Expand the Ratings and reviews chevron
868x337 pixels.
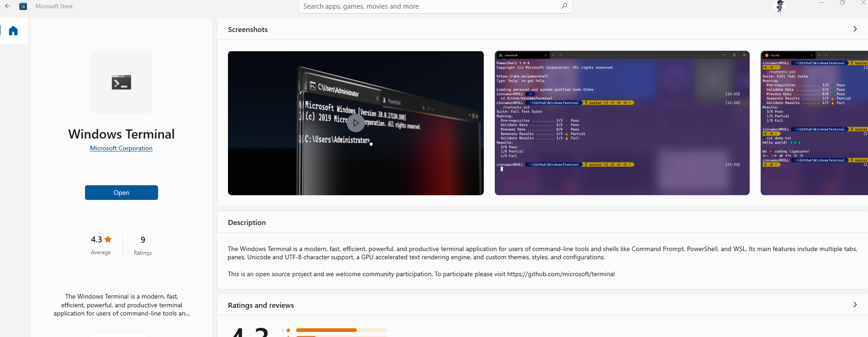pos(855,305)
